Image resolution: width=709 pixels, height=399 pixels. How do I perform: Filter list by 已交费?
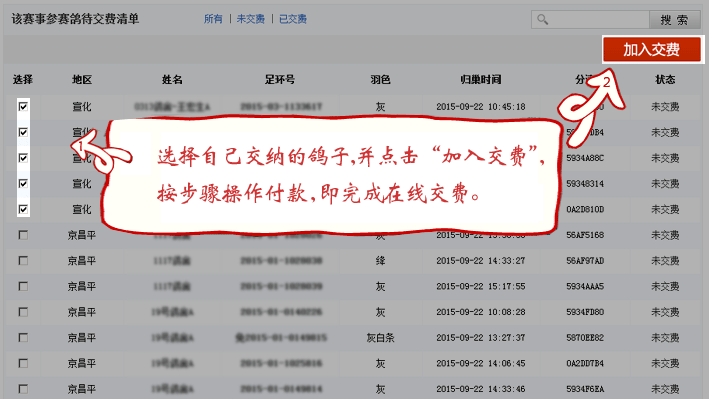[293, 19]
